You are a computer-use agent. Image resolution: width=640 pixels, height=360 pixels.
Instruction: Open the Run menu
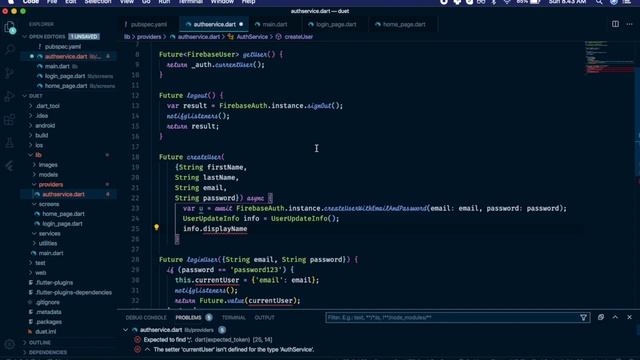(164, 2)
